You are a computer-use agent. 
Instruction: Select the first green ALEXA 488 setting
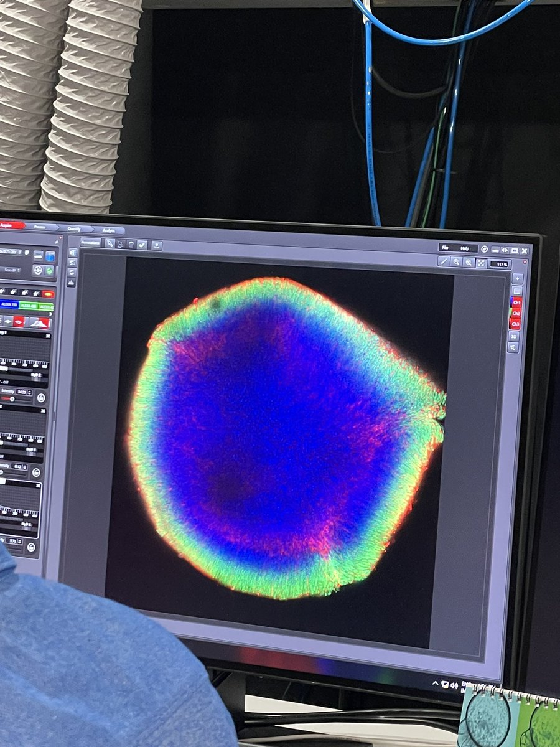tap(28, 306)
